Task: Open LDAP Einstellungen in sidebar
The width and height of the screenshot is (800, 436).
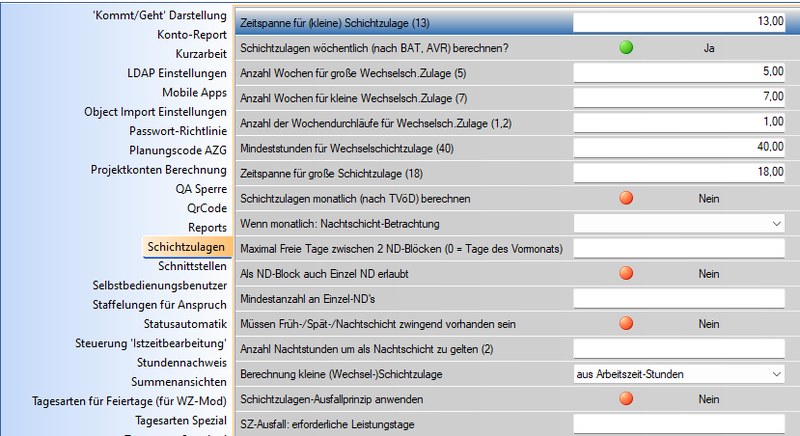Action: tap(177, 73)
